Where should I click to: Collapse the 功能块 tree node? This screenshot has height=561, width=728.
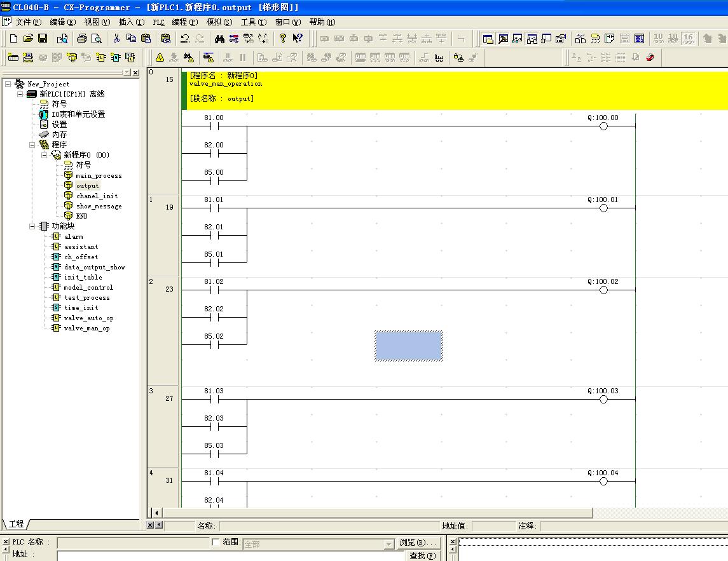pos(32,226)
